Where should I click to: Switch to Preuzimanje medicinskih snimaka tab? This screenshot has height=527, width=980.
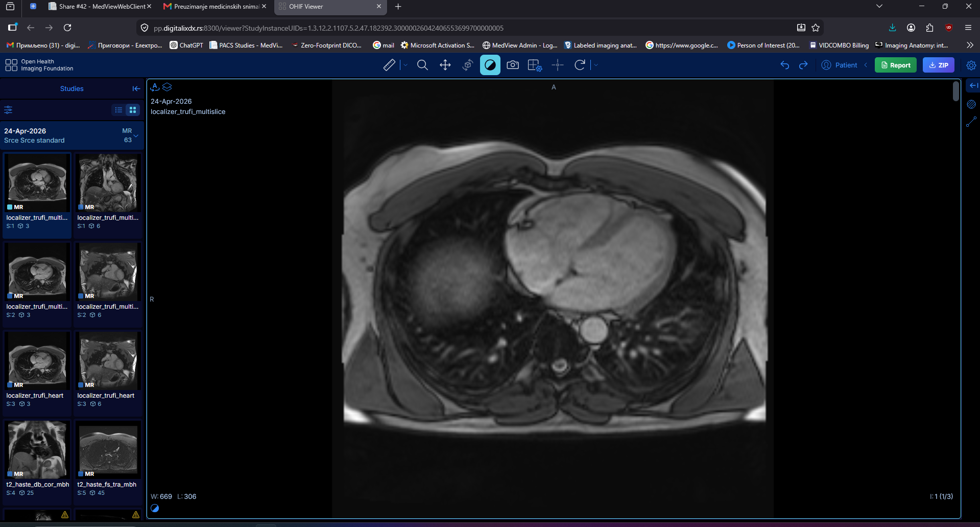[x=214, y=7]
